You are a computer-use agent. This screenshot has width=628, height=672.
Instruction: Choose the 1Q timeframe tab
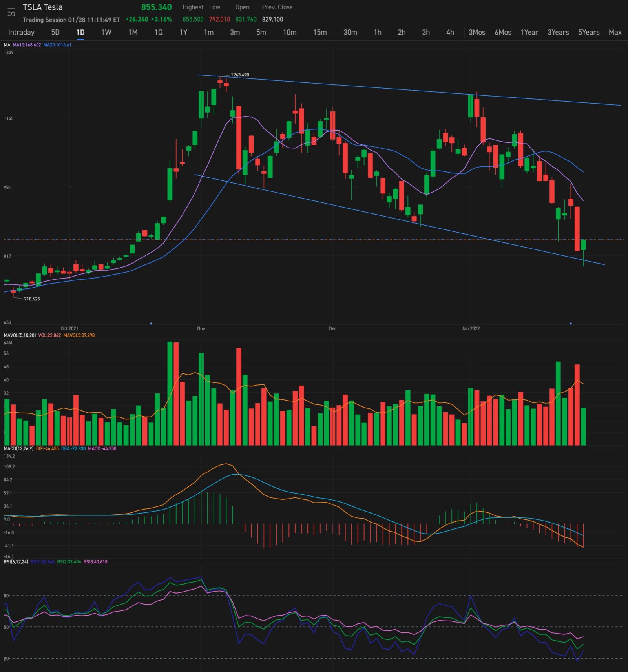[x=159, y=32]
